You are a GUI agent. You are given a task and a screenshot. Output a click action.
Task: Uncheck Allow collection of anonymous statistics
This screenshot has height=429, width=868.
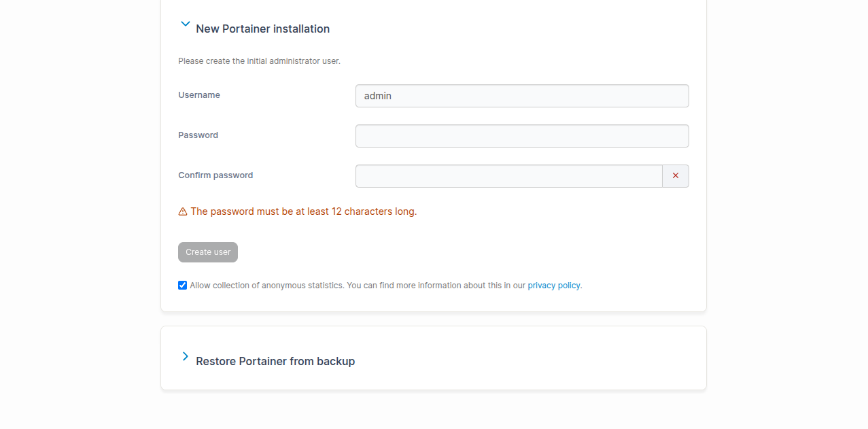point(182,285)
